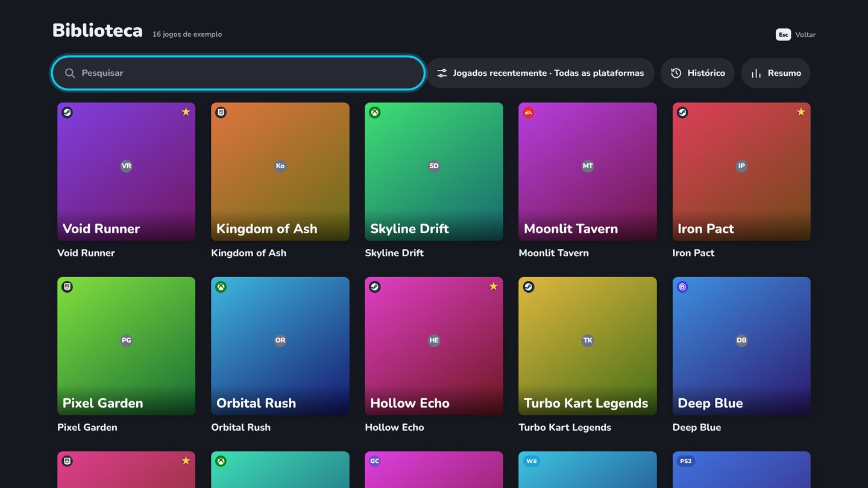Toggle favorite star on Void Runner
The height and width of the screenshot is (488, 868).
tap(186, 112)
